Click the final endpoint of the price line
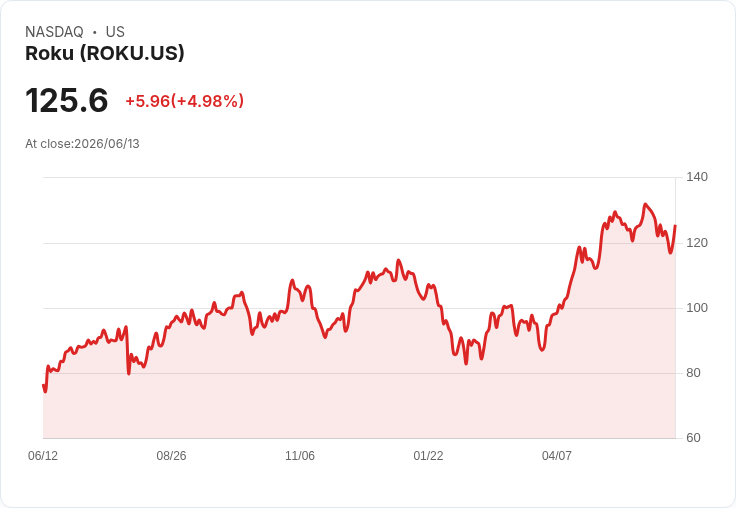 [x=675, y=226]
